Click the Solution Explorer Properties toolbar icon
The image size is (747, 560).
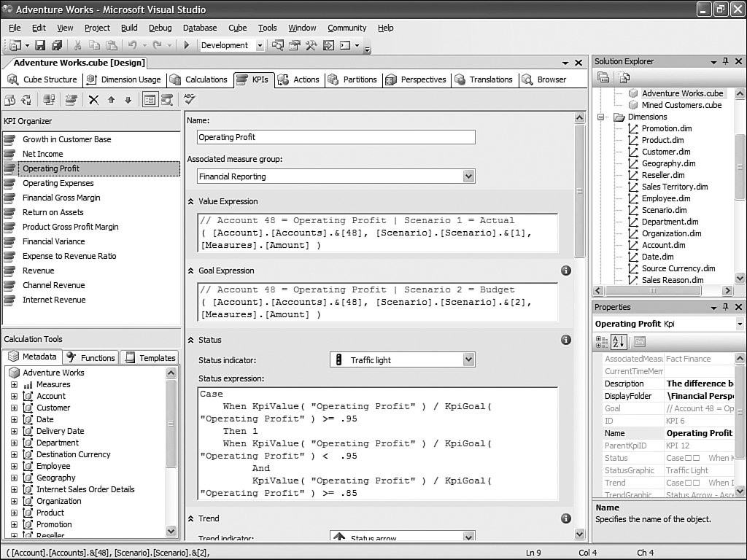(603, 77)
